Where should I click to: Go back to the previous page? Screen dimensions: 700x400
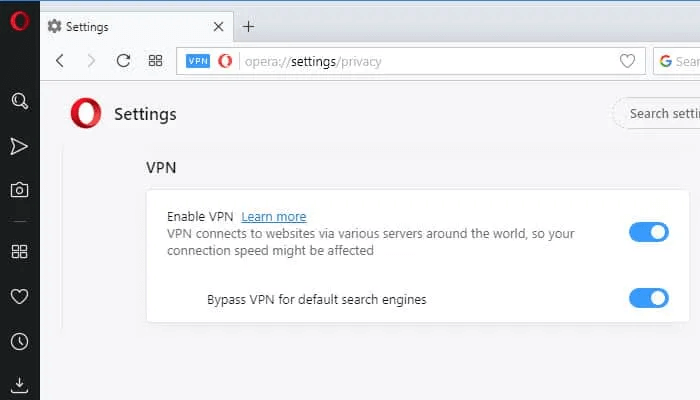[x=60, y=61]
